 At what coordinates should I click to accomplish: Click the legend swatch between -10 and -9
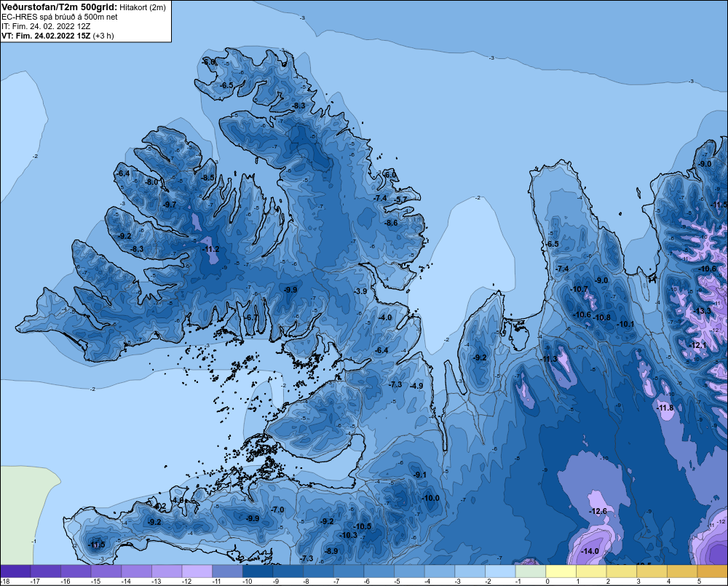click(x=258, y=571)
